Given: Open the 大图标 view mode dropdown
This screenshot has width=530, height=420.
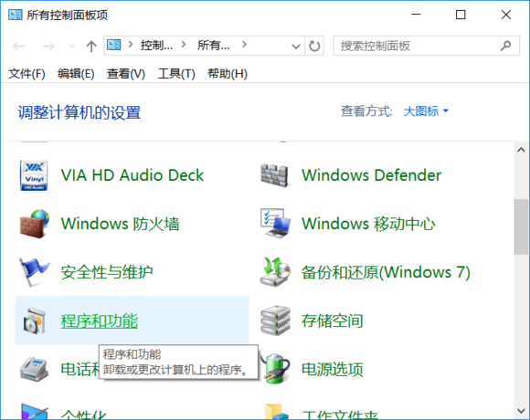Looking at the screenshot, I should tap(426, 111).
